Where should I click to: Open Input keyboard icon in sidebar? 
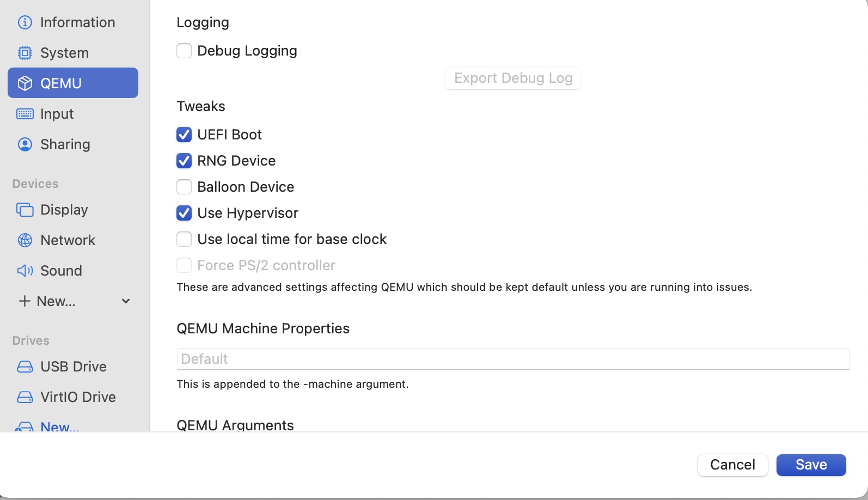pyautogui.click(x=25, y=114)
